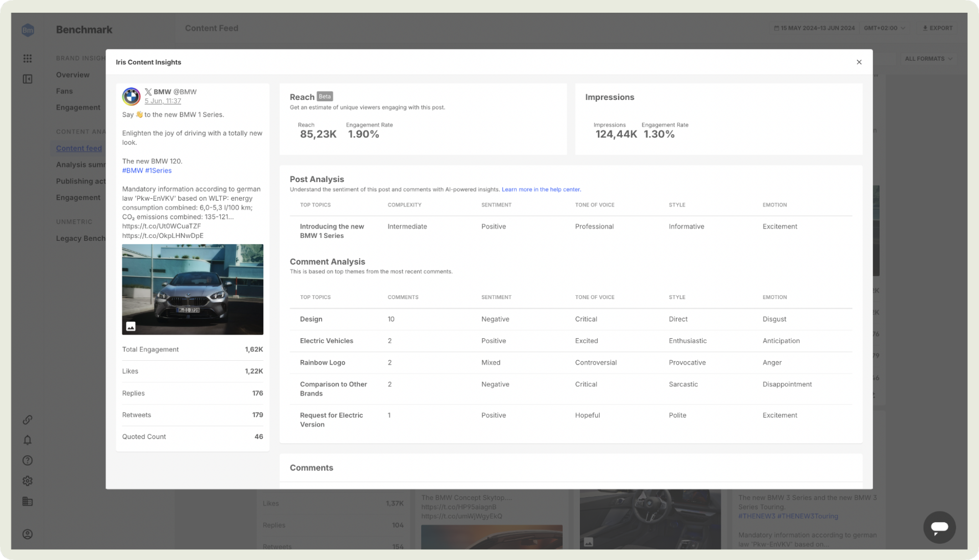The width and height of the screenshot is (979, 560).
Task: Click the link chain icon in sidebar
Action: [27, 420]
